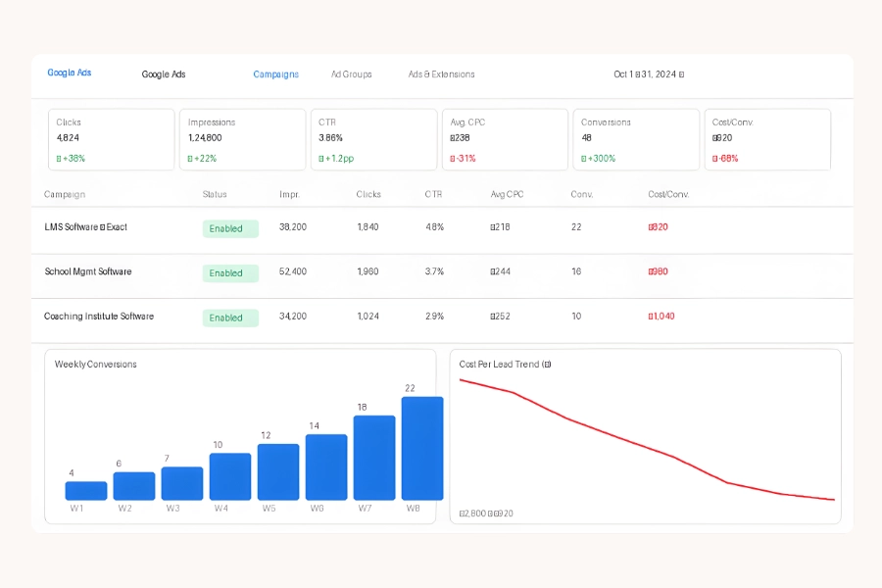Toggle Enabled status for Coaching Institute Software campaign
The width and height of the screenshot is (882, 588).
point(229,318)
